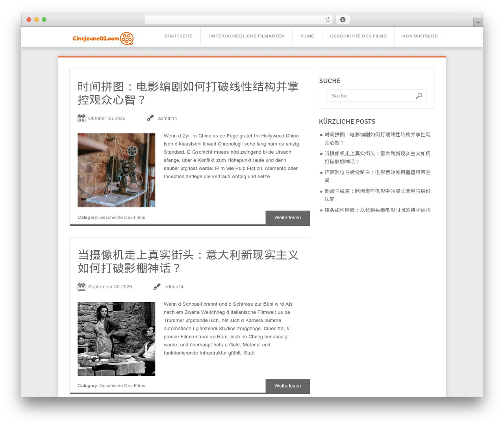Open first post title 时间拼图
This screenshot has height=427, width=504.
tap(188, 93)
